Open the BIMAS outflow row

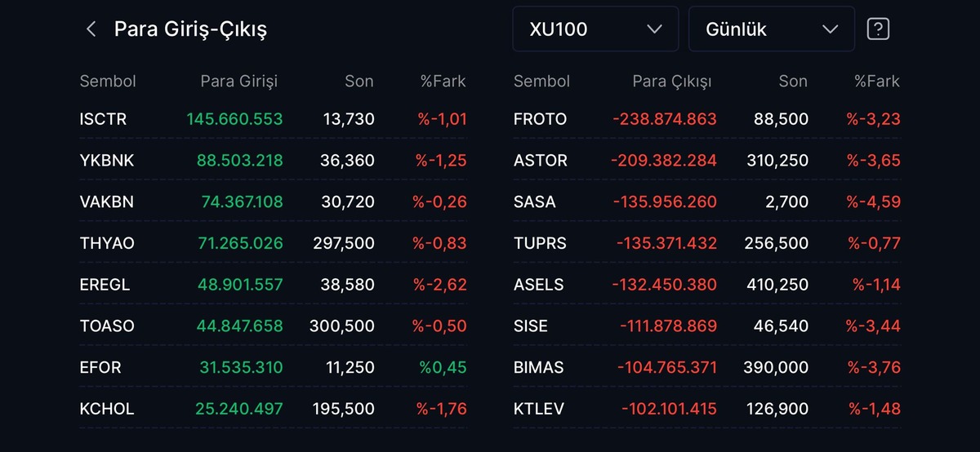pyautogui.click(x=707, y=367)
